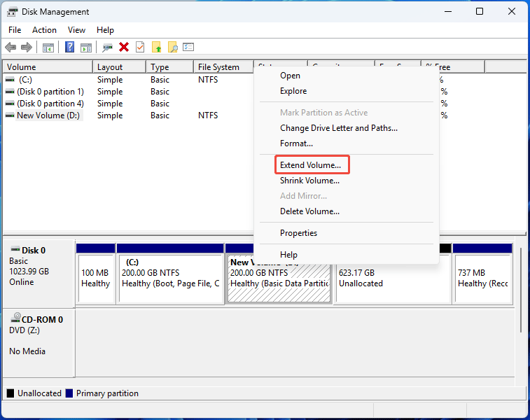Select the (Disk 0 partition 1) row
The image size is (530, 420).
(x=128, y=92)
